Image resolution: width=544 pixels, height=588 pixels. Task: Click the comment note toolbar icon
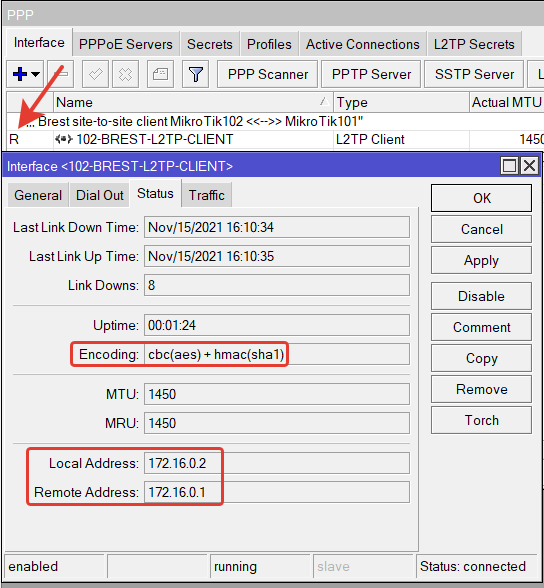(x=160, y=74)
